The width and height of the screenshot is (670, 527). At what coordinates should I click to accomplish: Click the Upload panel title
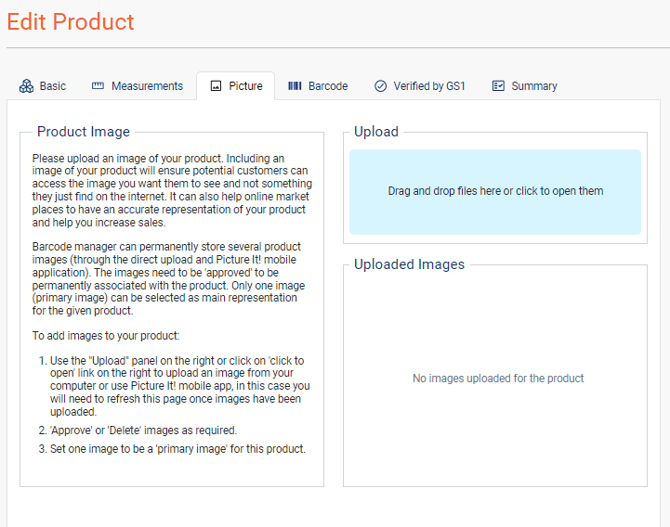[376, 132]
